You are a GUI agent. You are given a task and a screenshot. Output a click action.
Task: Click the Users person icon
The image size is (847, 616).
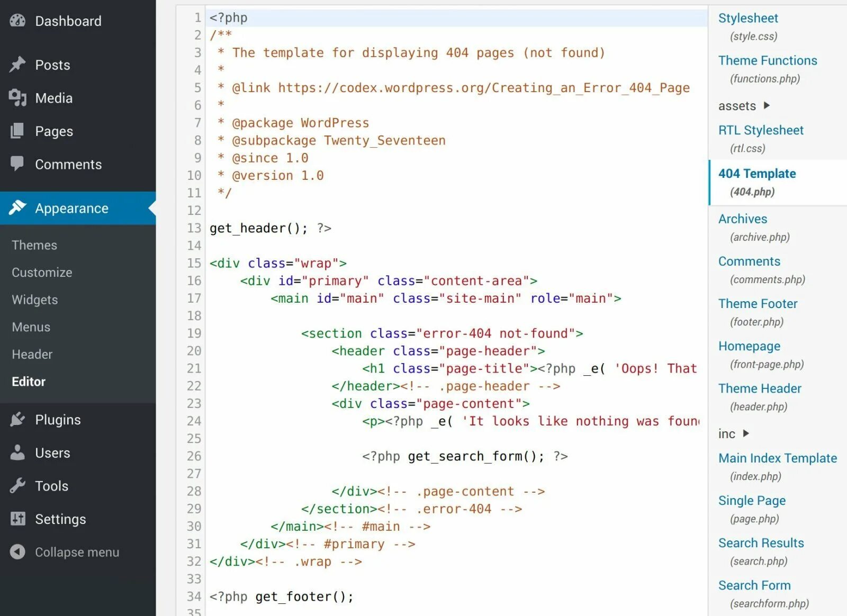17,452
